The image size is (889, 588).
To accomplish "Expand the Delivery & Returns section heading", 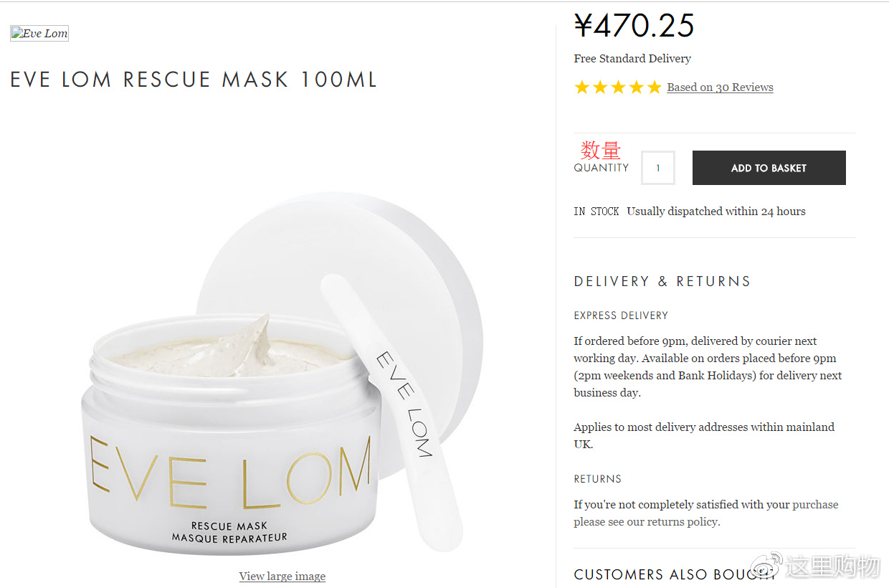I will (x=662, y=281).
